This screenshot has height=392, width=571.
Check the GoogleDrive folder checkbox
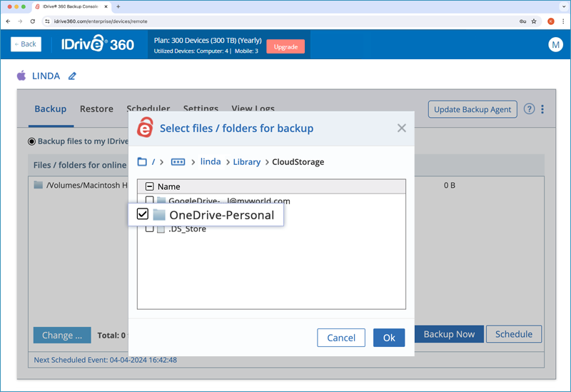tap(149, 199)
